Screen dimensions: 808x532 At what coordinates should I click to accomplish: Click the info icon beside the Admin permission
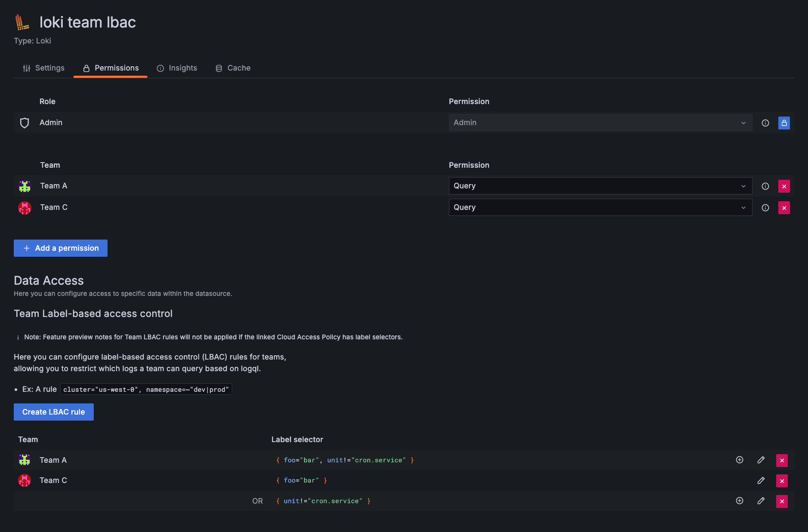765,123
